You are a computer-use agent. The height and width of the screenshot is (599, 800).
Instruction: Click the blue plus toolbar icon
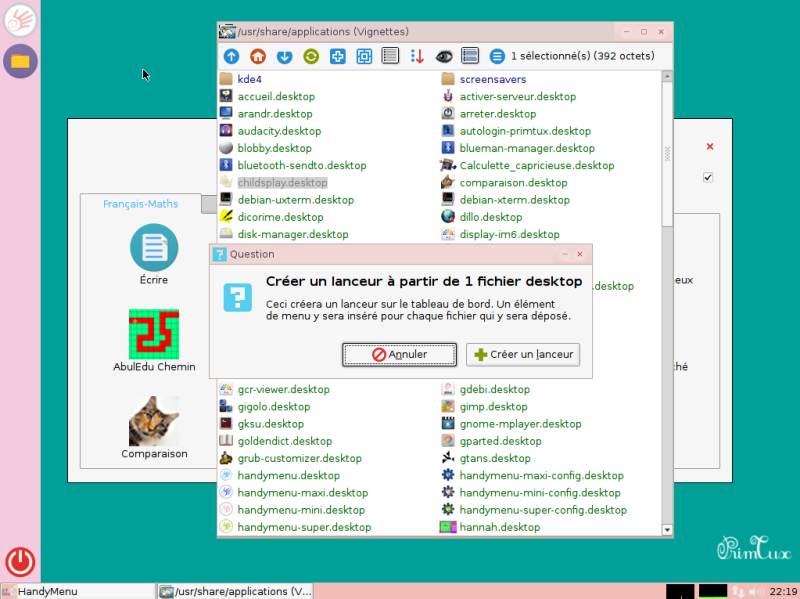[338, 56]
